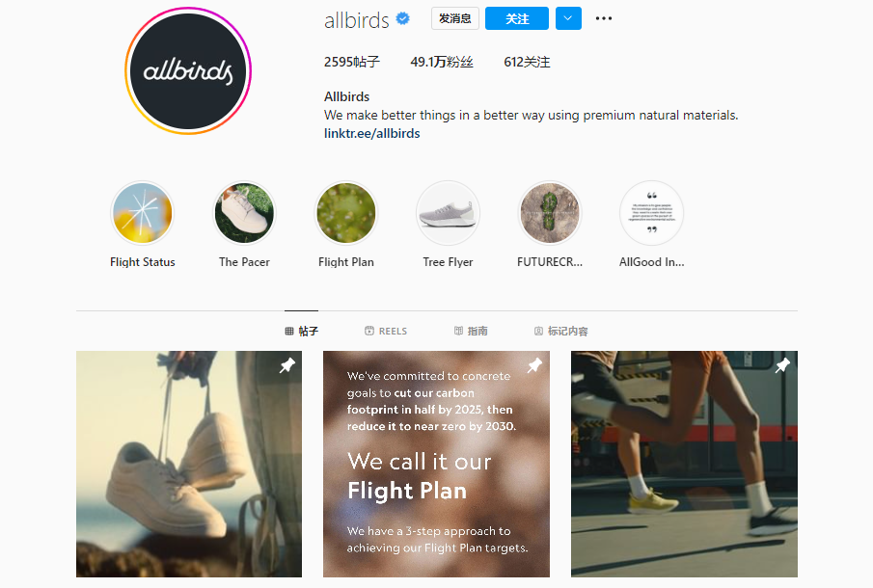The image size is (873, 588).
Task: Switch to the 指南 guides tab
Action: coord(471,331)
